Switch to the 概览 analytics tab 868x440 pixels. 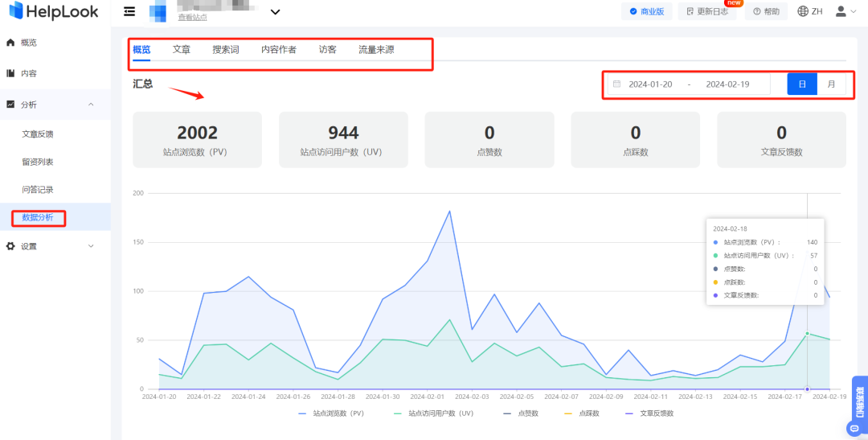click(141, 50)
